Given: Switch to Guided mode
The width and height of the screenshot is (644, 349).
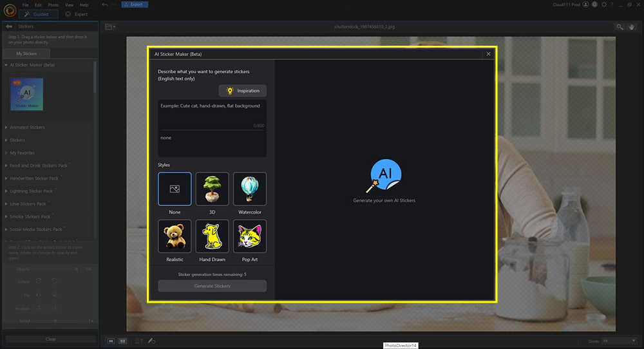Looking at the screenshot, I should [x=38, y=14].
